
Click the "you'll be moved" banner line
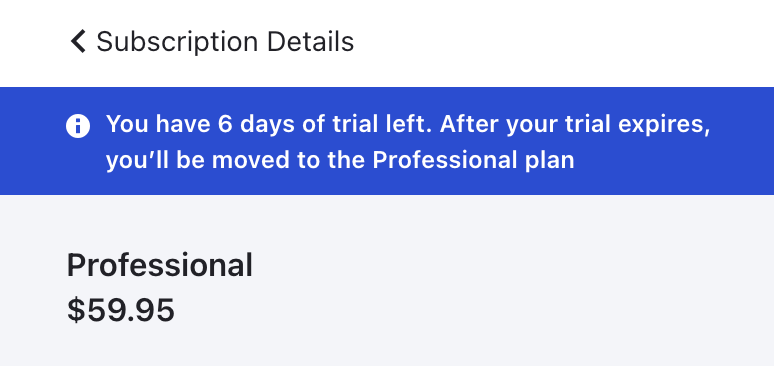(x=340, y=160)
